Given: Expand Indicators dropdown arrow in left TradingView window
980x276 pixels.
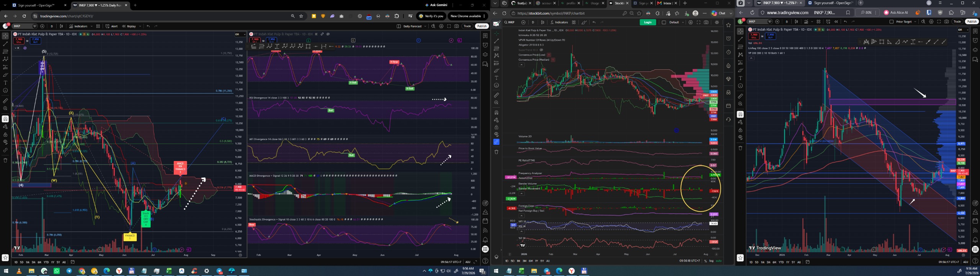Looking at the screenshot, I should tap(91, 26).
